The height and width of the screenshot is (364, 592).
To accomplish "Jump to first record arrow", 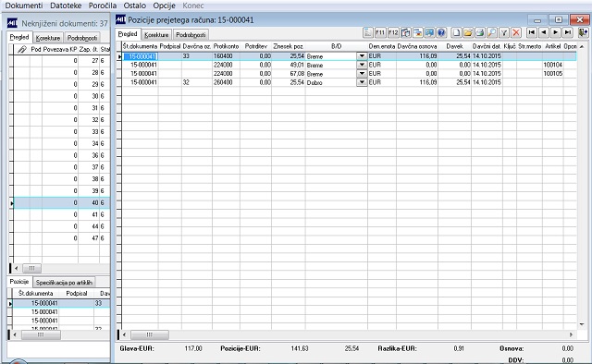I will 532,33.
